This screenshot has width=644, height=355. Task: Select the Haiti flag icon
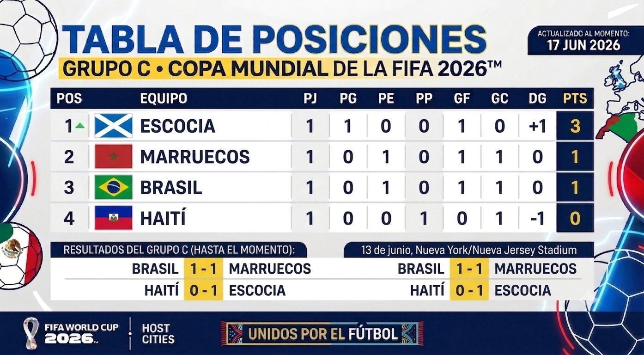tap(114, 218)
